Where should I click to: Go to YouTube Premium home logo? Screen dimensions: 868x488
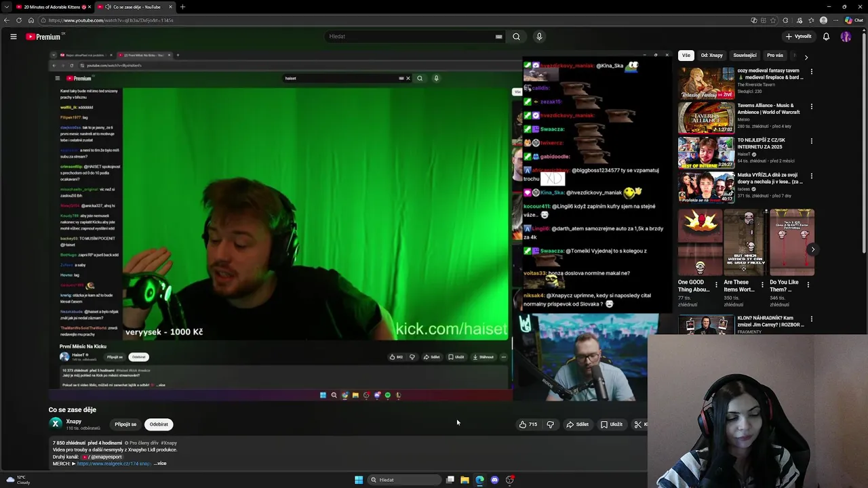[45, 37]
